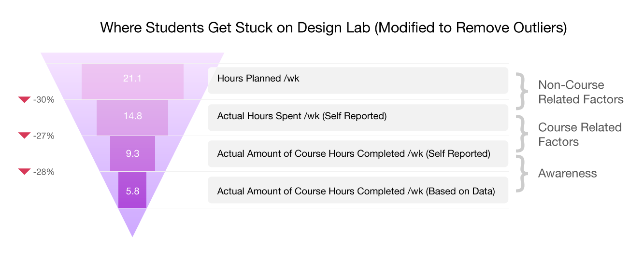Select the 9.3 funnel segment
This screenshot has width=644, height=260.
[x=132, y=153]
